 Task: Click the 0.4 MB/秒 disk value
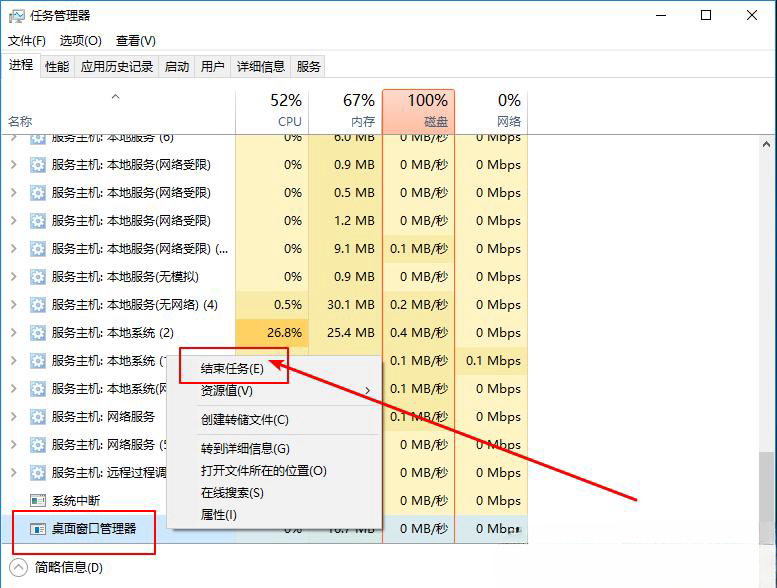point(419,333)
